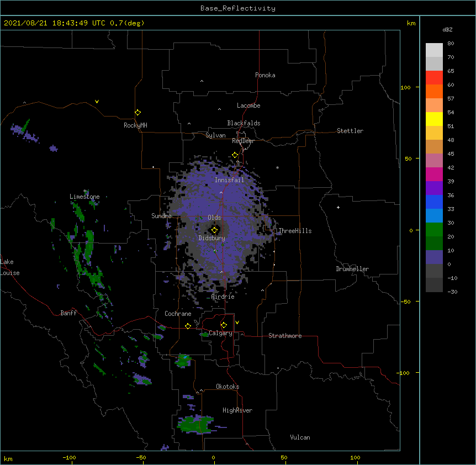Pick the orange 60 dBZ legend swatch
476x465 pixels.
click(x=434, y=91)
